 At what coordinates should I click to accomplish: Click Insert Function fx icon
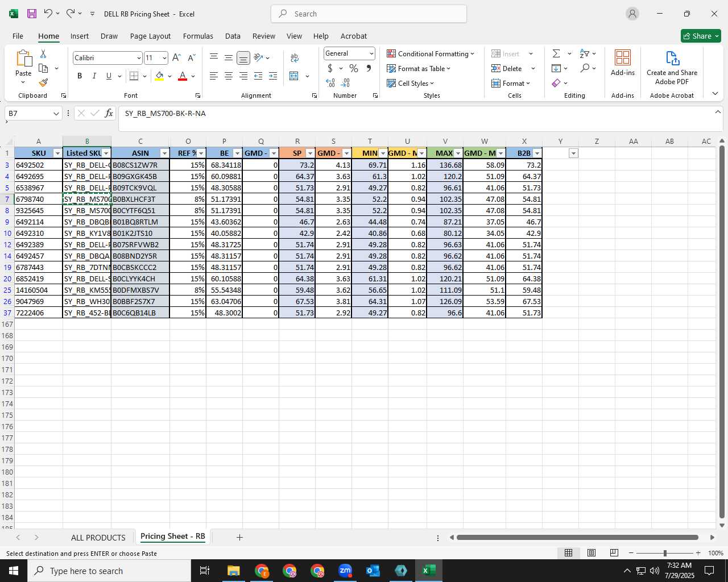[109, 114]
